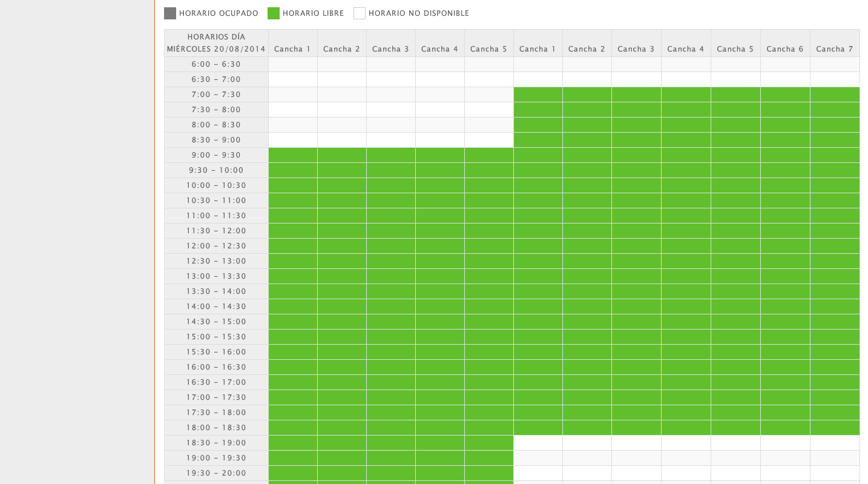Select the 'HORARIO OCUPADO' legend label

[219, 13]
